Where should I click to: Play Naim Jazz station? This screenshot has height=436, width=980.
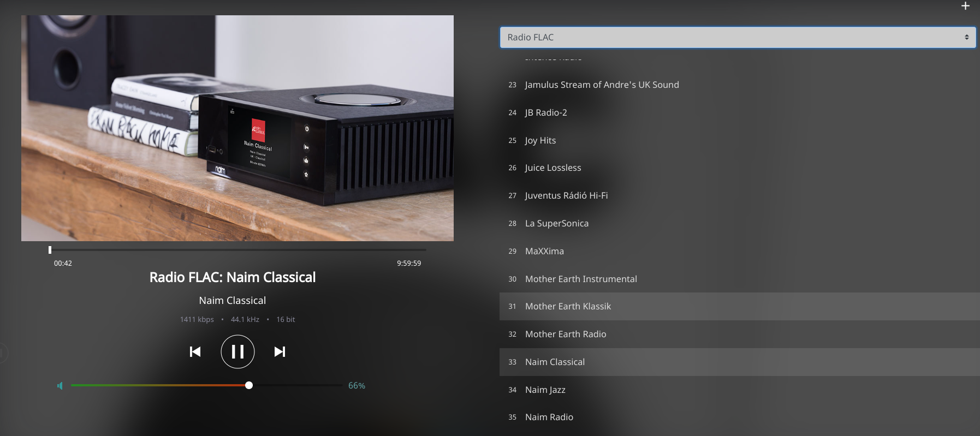pos(740,390)
